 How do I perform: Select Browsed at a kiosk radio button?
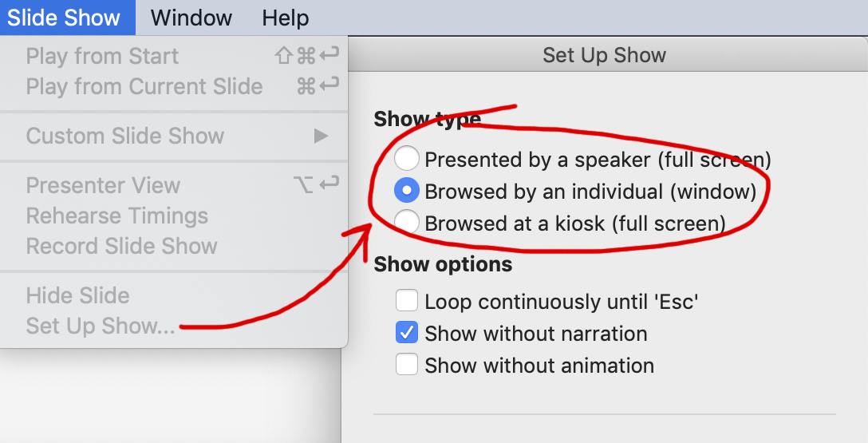(x=407, y=222)
